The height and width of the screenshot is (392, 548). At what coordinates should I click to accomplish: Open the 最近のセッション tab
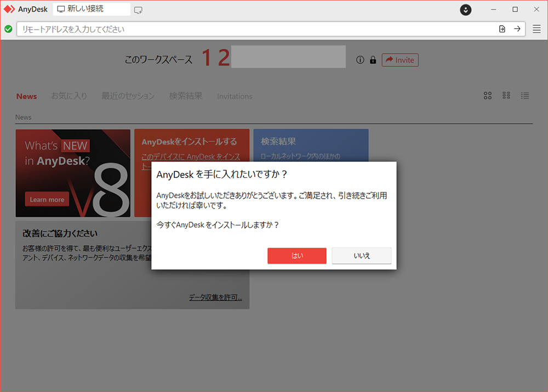[128, 96]
